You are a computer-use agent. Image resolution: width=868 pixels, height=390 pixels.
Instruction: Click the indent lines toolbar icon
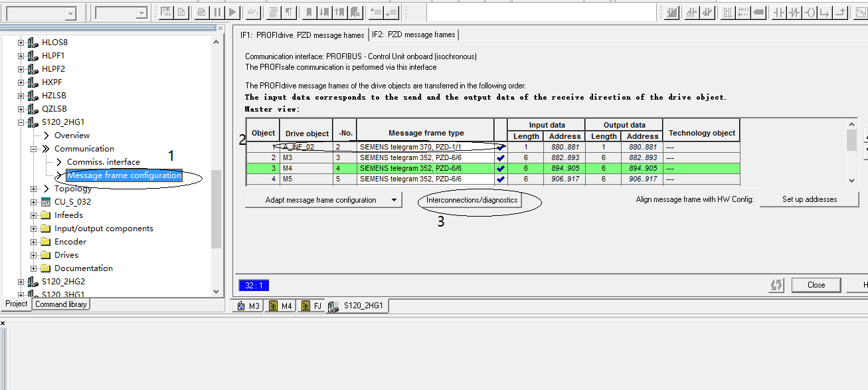click(x=376, y=12)
